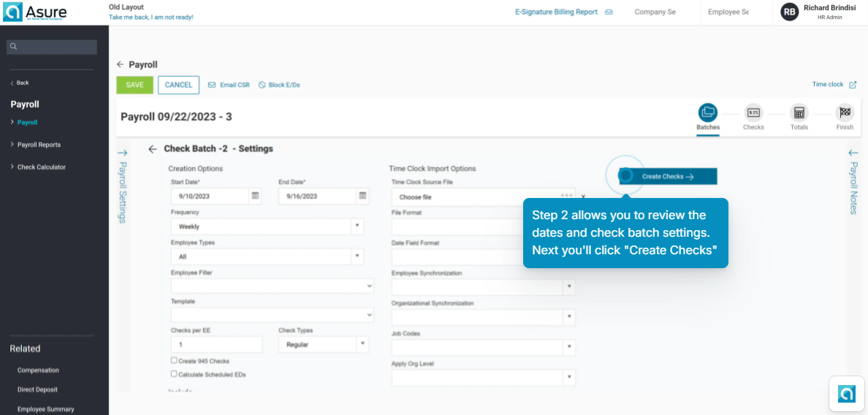The height and width of the screenshot is (415, 868).
Task: Select the Totals calculator step icon
Action: [x=799, y=113]
